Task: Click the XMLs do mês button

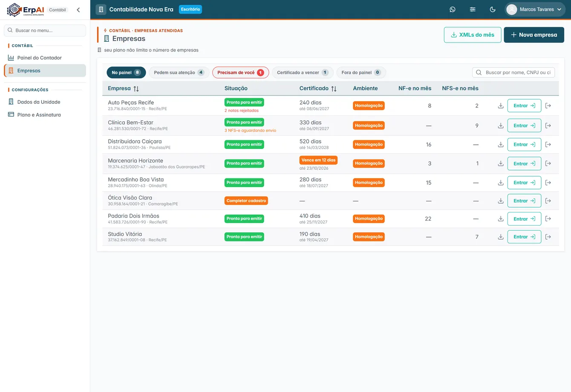Action: [473, 35]
